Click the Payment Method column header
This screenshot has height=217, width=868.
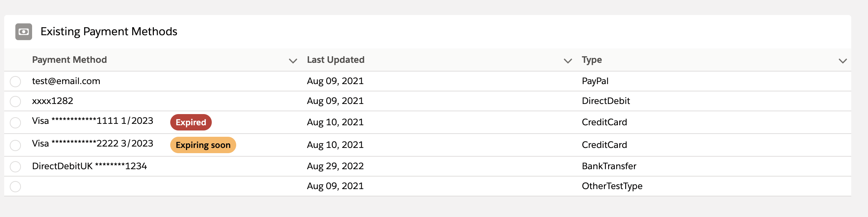pyautogui.click(x=69, y=60)
